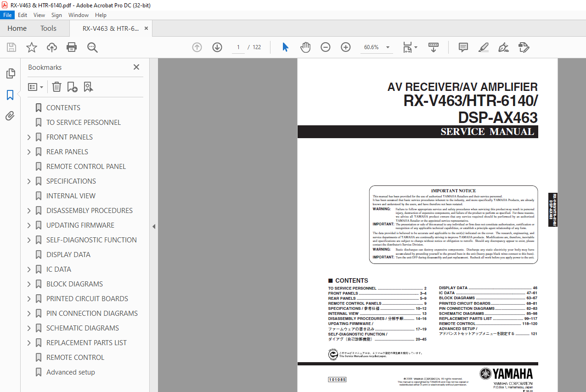Open zoom level dropdown

click(388, 47)
